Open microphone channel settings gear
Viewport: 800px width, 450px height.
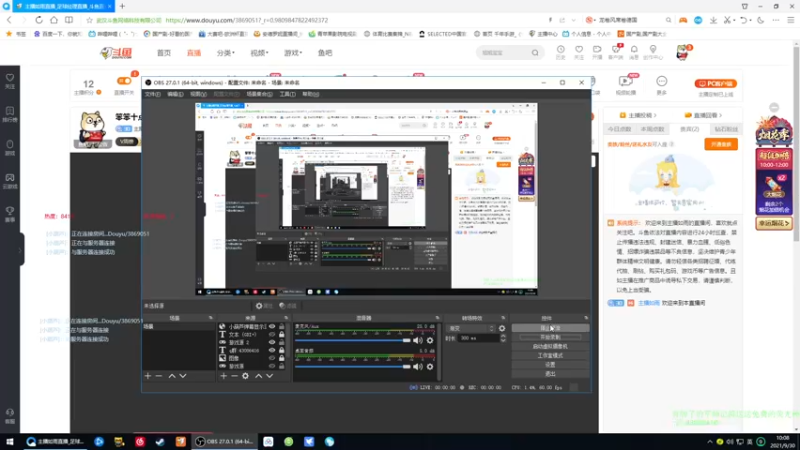[x=430, y=340]
